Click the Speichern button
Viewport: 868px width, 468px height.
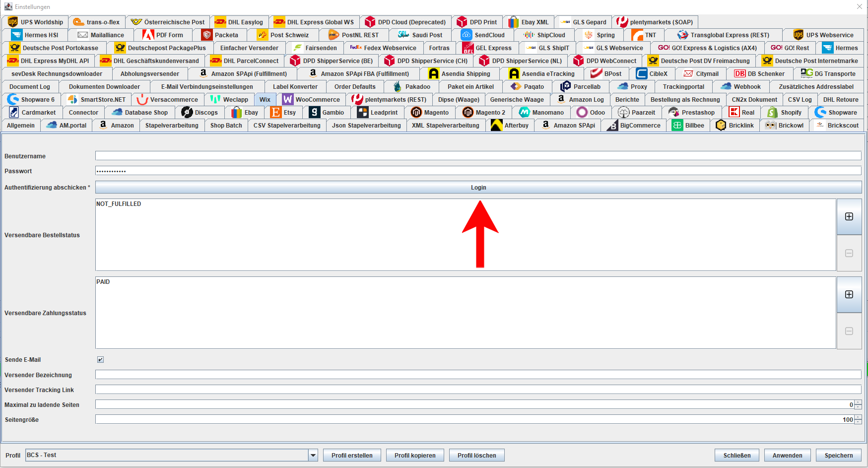[x=839, y=455]
